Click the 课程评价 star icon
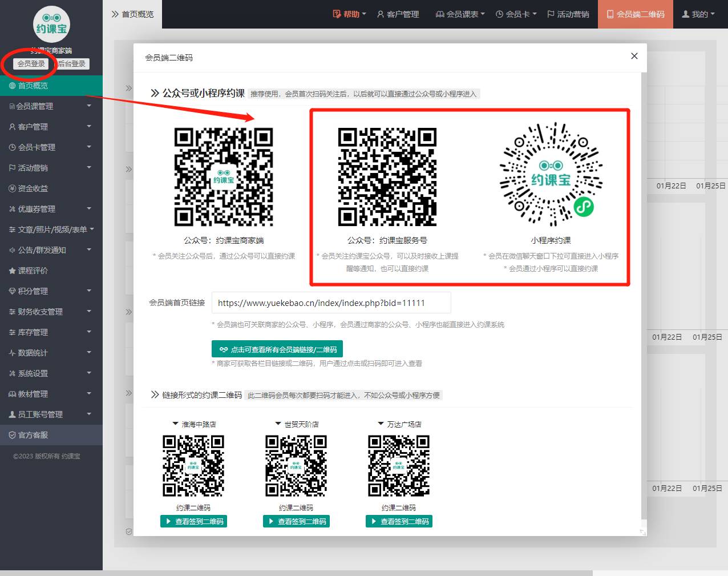Viewport: 728px width, 576px height. point(12,271)
